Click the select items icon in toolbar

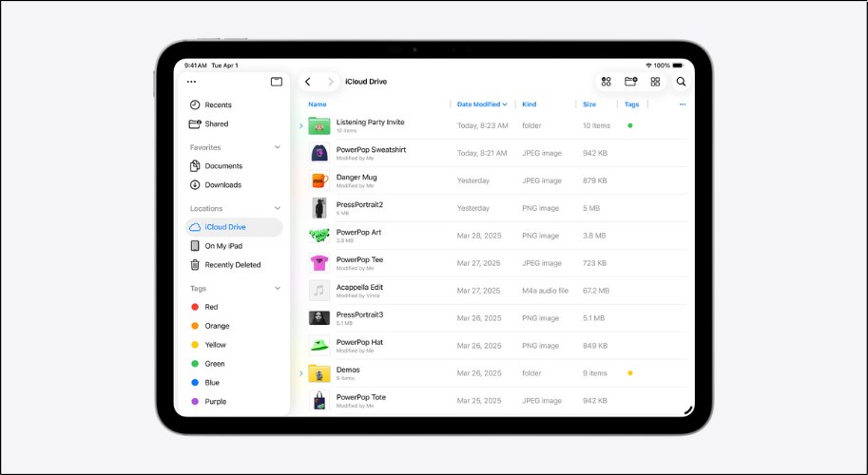pos(606,82)
